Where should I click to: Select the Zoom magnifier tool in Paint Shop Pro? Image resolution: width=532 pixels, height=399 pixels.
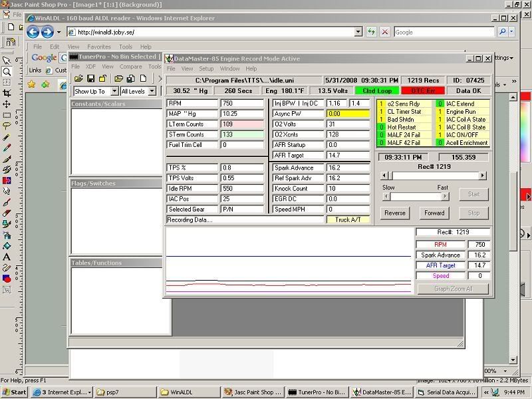[x=7, y=72]
